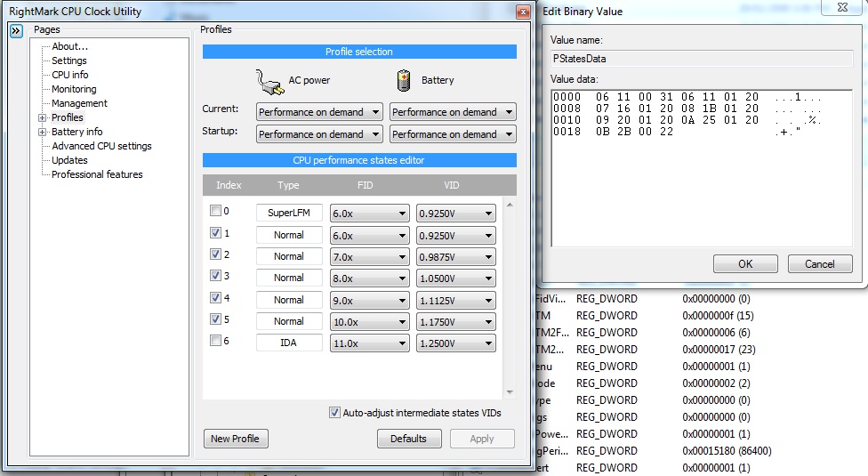Screen dimensions: 868x476
Task: Click registry value 0x00000006 (6)
Action: (716, 333)
